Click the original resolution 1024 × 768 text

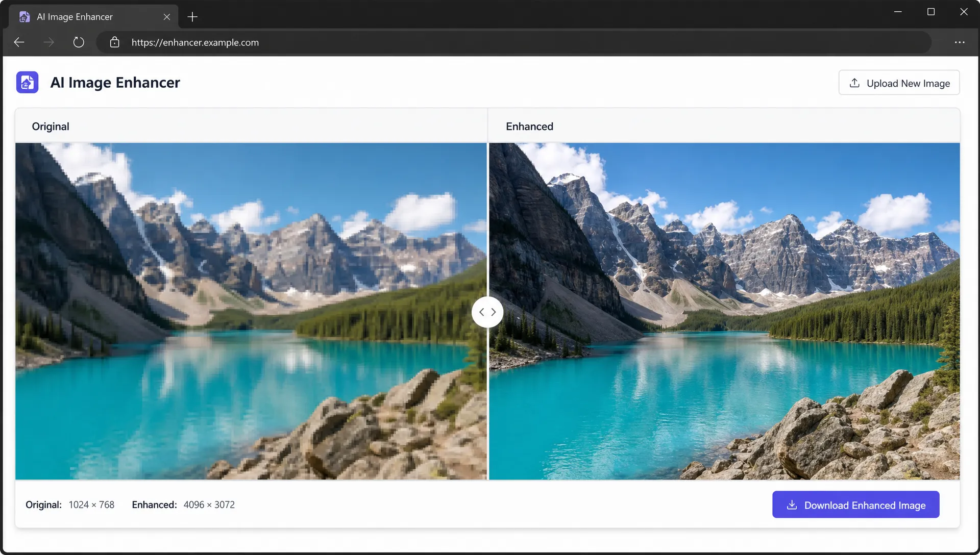coord(91,504)
